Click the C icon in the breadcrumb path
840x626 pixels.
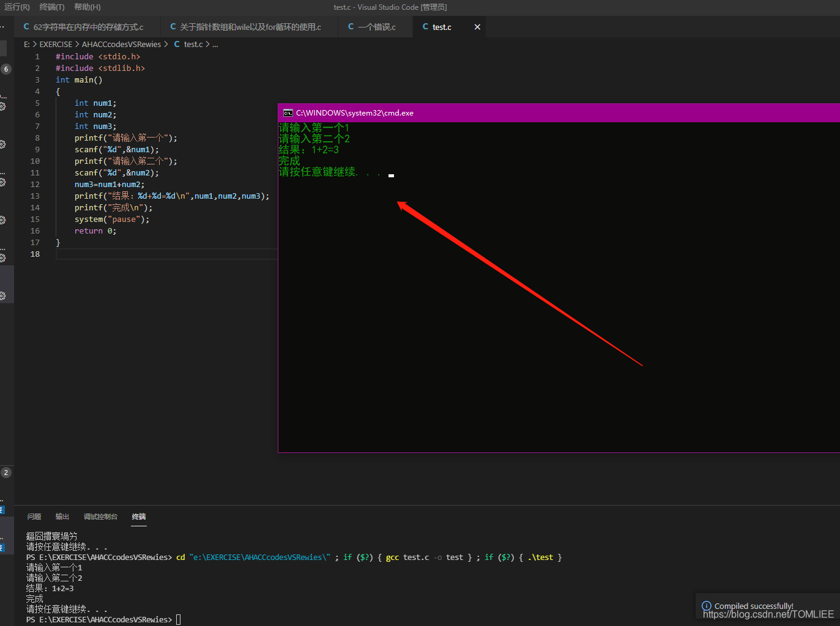pyautogui.click(x=177, y=44)
